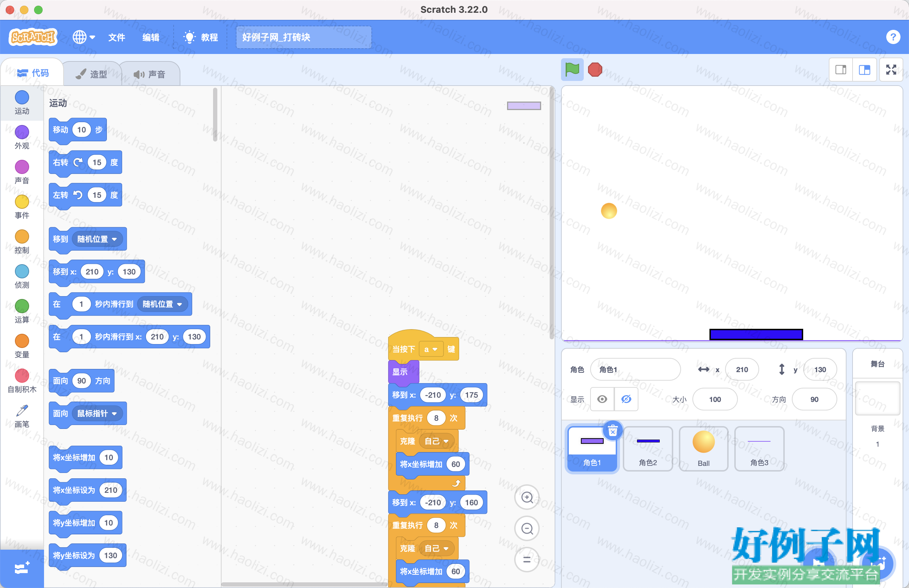Click the green flag to start
909x588 pixels.
click(572, 70)
